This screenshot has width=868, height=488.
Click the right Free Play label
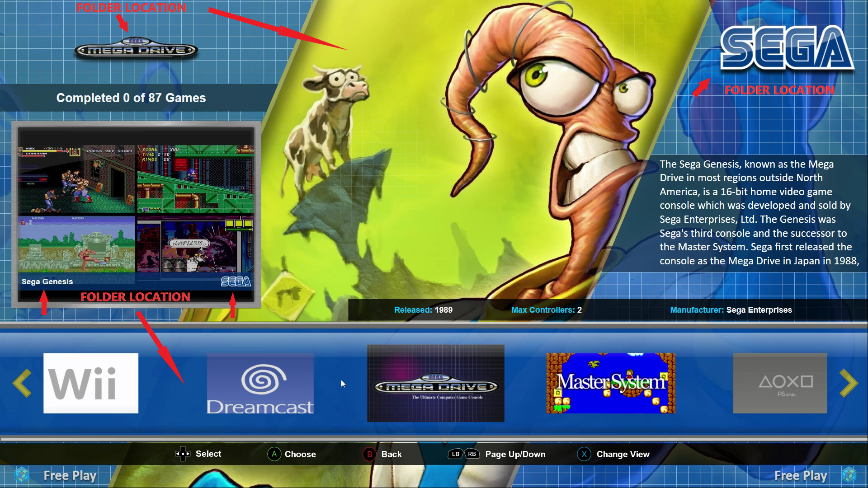click(801, 475)
